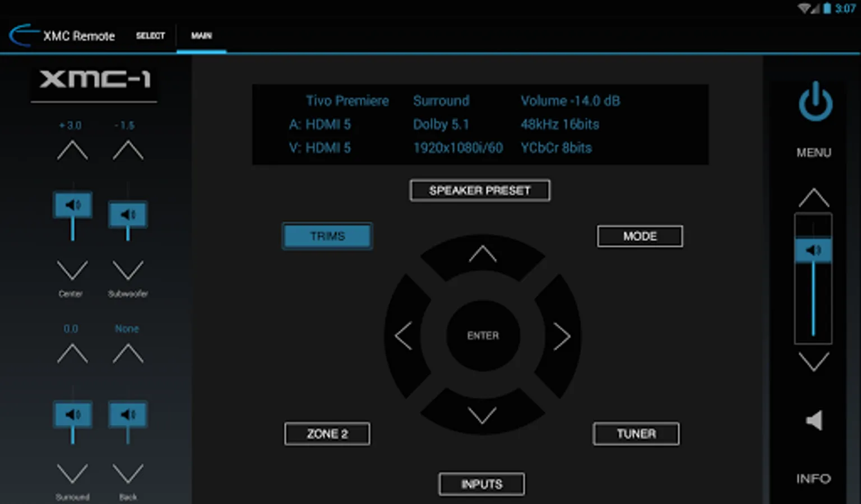Click the battery status icon

pyautogui.click(x=827, y=8)
